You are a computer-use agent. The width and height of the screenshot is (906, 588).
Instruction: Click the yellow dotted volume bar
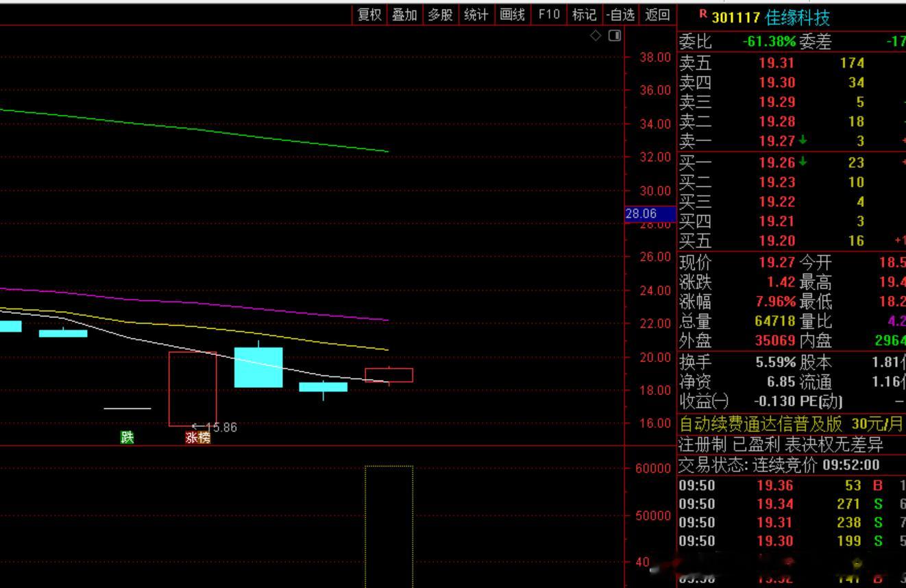coord(389,526)
